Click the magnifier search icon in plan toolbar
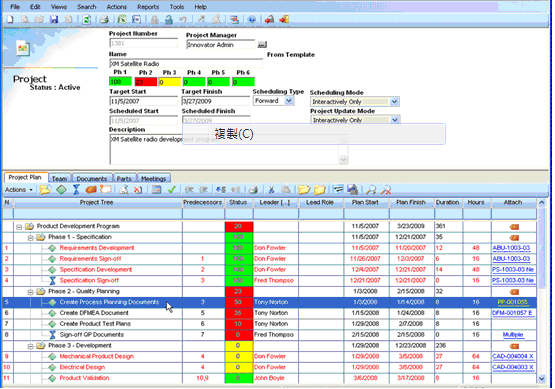Viewport: 555px width, 389px height. (x=371, y=190)
